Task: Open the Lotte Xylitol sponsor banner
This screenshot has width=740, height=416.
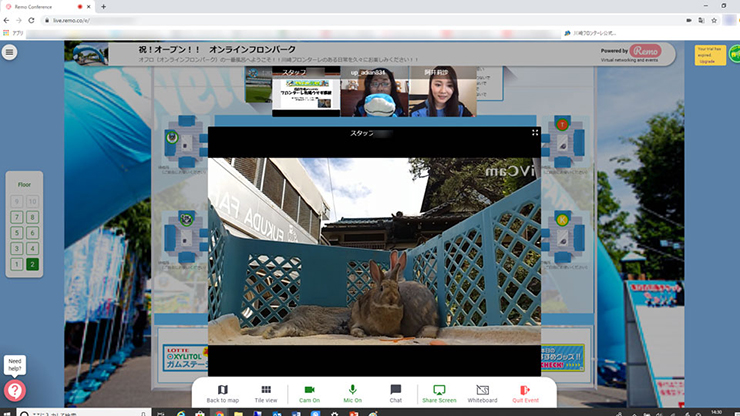Action: coord(185,358)
